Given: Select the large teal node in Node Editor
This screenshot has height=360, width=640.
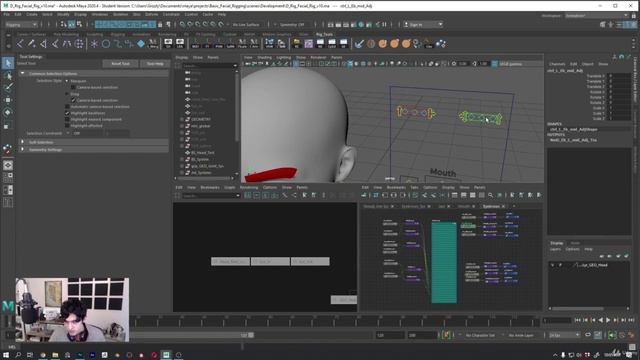Looking at the screenshot, I should coord(444,262).
